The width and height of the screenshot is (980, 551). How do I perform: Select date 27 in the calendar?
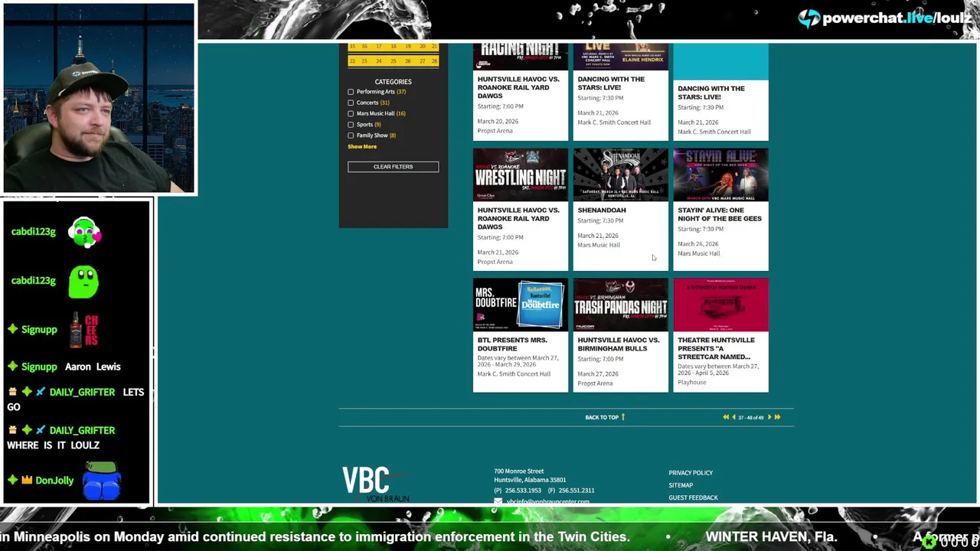421,61
